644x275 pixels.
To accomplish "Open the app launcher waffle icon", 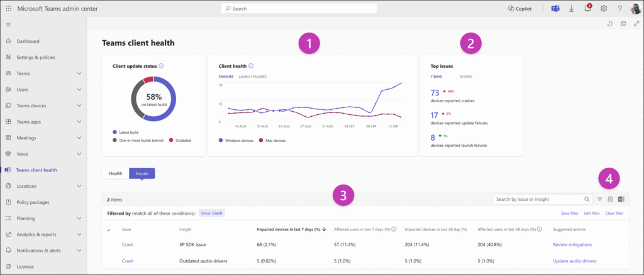I will pos(9,8).
